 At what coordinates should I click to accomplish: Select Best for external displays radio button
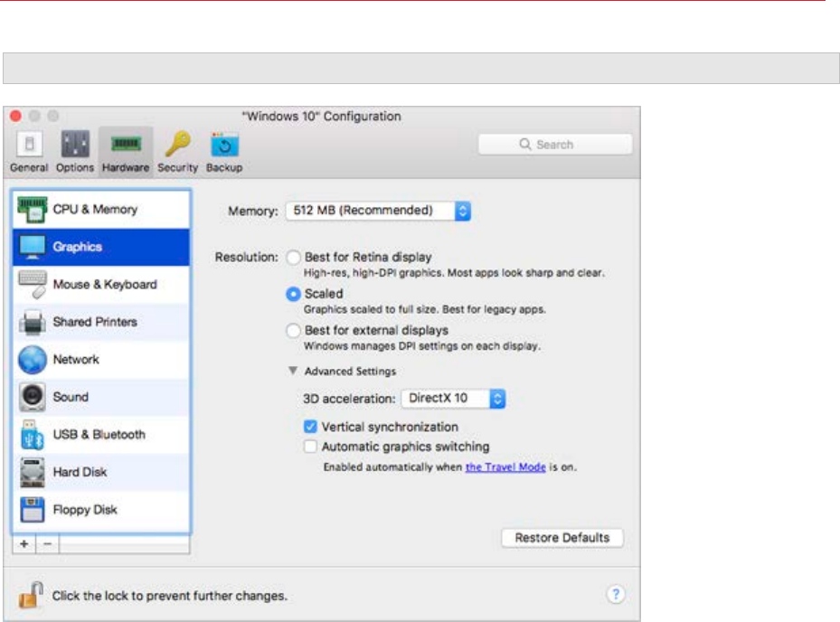[293, 331]
